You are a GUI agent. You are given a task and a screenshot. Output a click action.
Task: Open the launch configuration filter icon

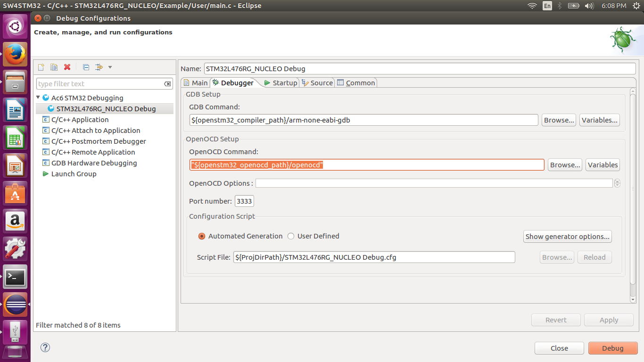pos(99,67)
